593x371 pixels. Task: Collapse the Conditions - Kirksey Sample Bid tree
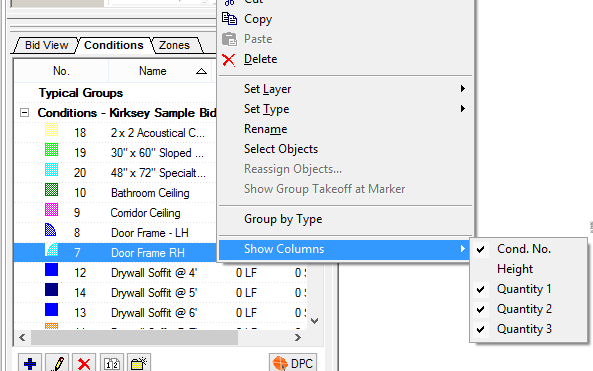tap(25, 112)
